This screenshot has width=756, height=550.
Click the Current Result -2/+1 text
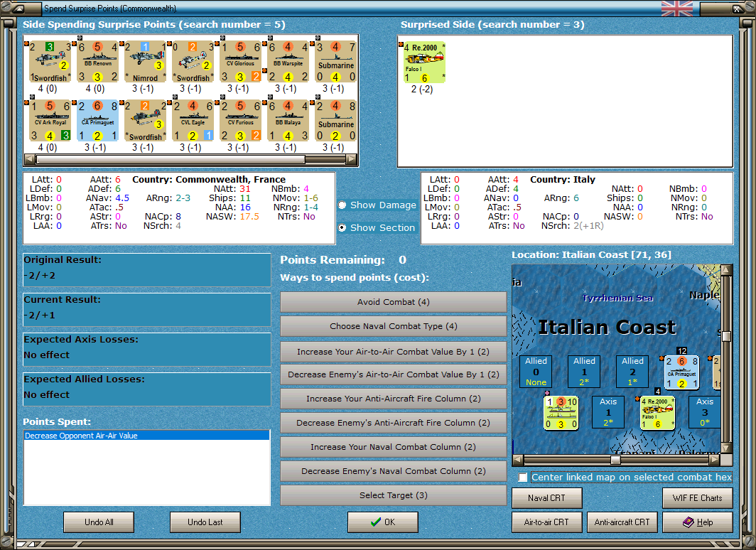[x=40, y=316]
